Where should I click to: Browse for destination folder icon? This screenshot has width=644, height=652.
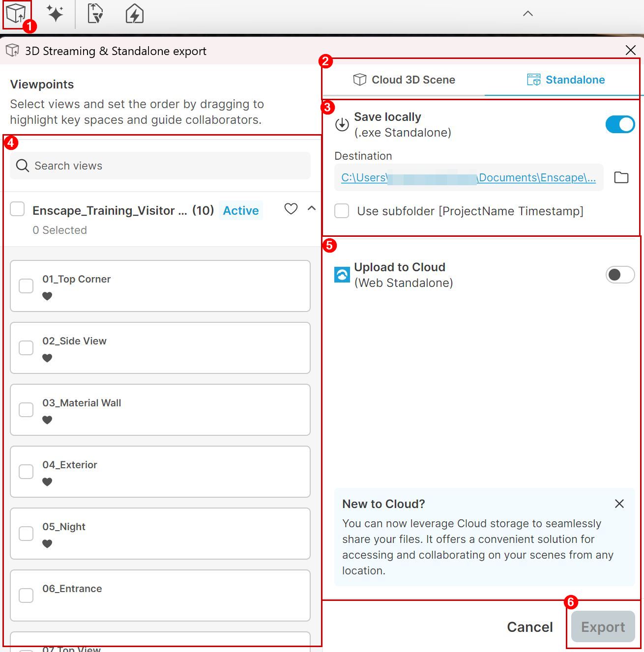click(621, 177)
